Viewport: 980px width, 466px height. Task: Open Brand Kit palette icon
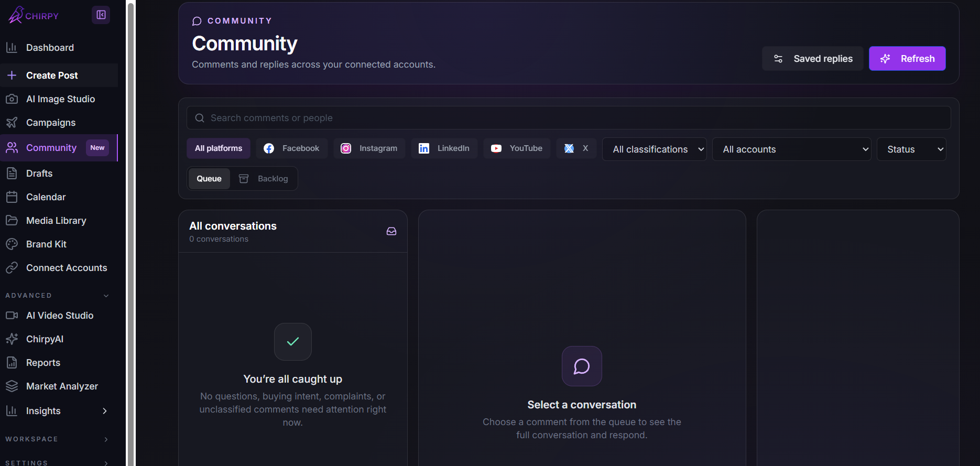point(12,244)
